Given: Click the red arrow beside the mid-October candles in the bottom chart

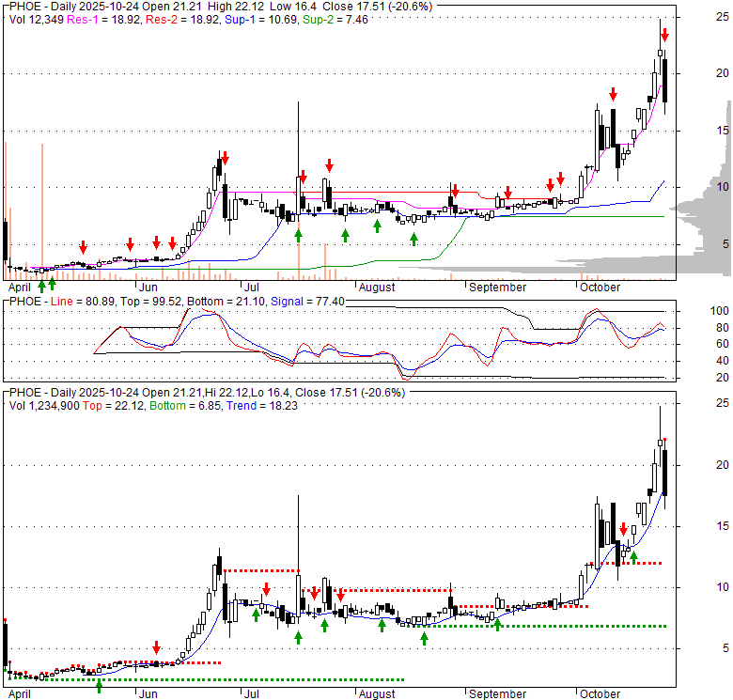Looking at the screenshot, I should [x=622, y=531].
